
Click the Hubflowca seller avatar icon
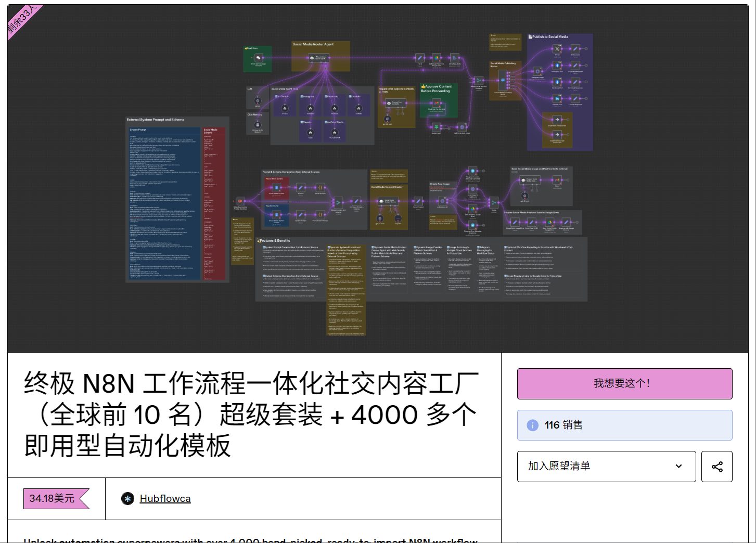127,499
